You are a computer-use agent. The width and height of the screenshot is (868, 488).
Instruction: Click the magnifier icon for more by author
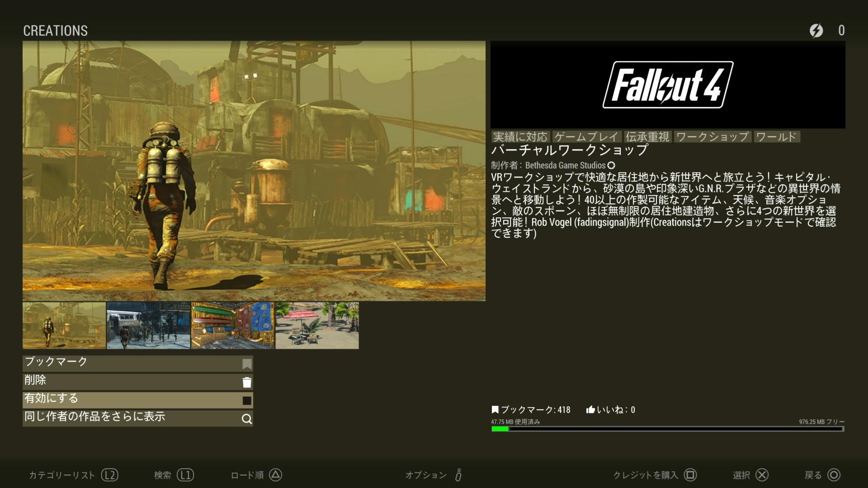tap(247, 419)
